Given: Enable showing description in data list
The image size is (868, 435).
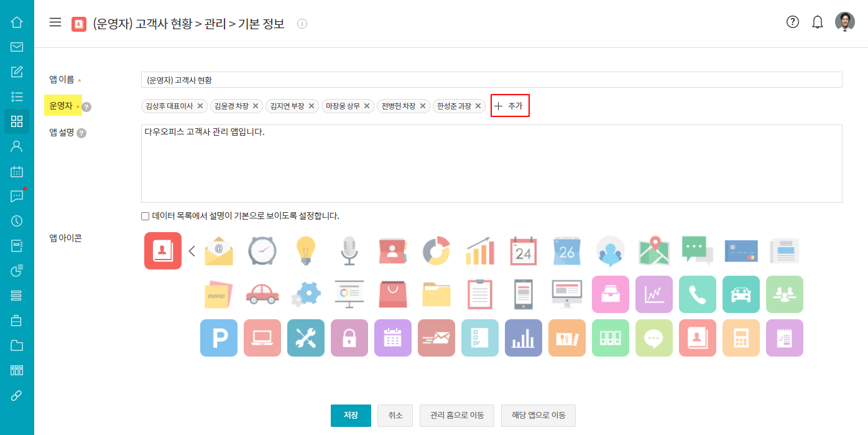Looking at the screenshot, I should (x=145, y=217).
